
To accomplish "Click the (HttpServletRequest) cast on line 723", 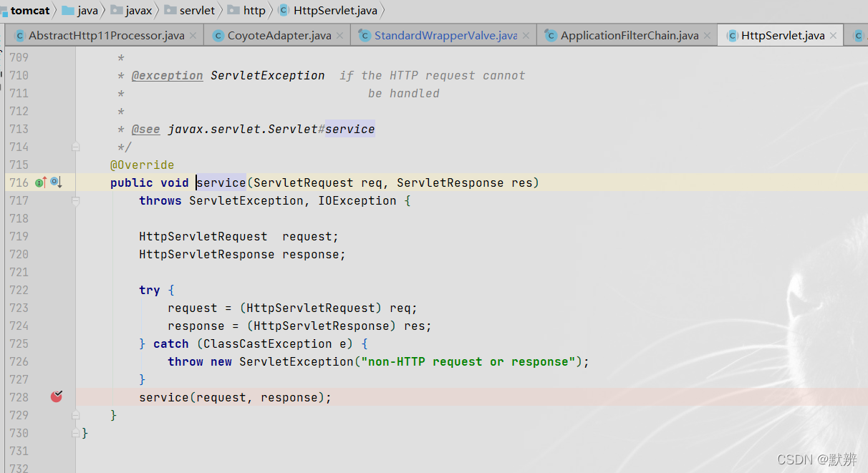I will click(x=311, y=308).
